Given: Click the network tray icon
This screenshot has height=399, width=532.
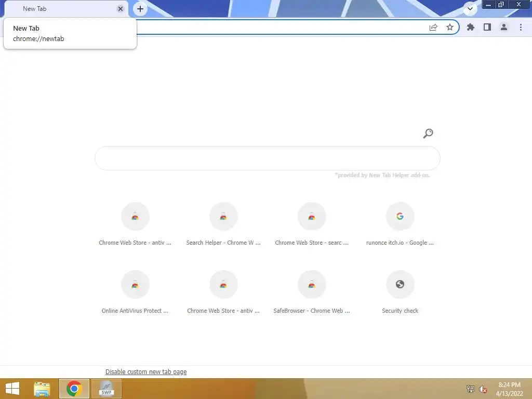Looking at the screenshot, I should [470, 389].
